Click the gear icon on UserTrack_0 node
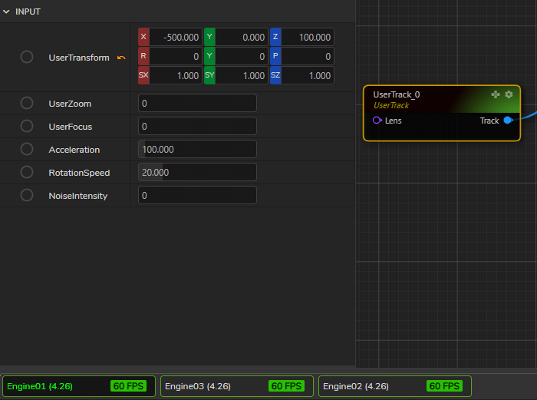 [x=509, y=94]
